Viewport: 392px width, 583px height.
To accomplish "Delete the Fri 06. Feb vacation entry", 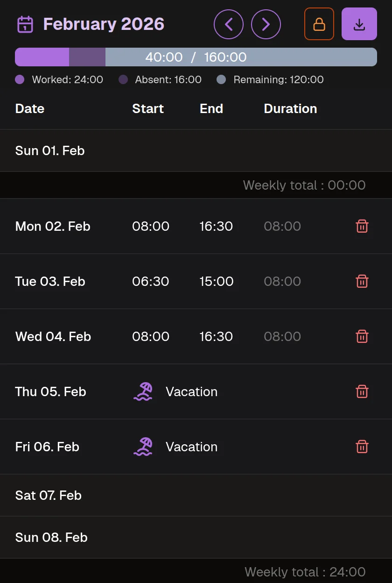I will pos(362,447).
